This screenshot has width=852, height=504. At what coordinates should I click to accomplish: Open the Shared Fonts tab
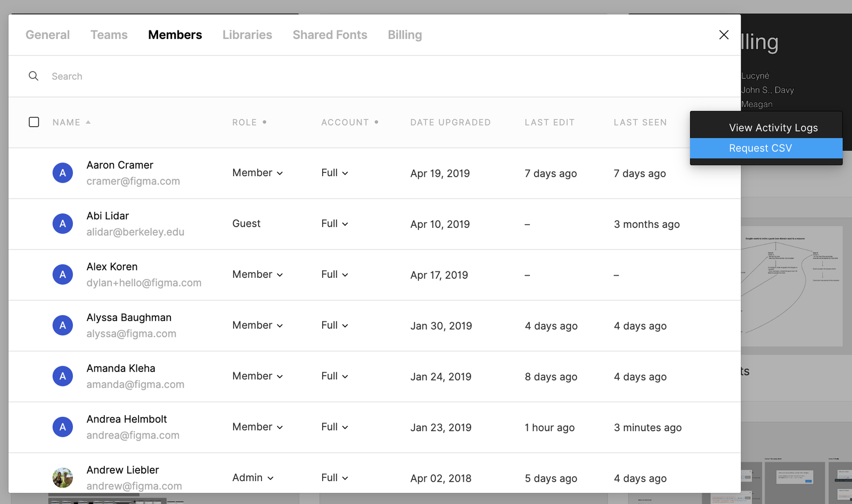330,35
